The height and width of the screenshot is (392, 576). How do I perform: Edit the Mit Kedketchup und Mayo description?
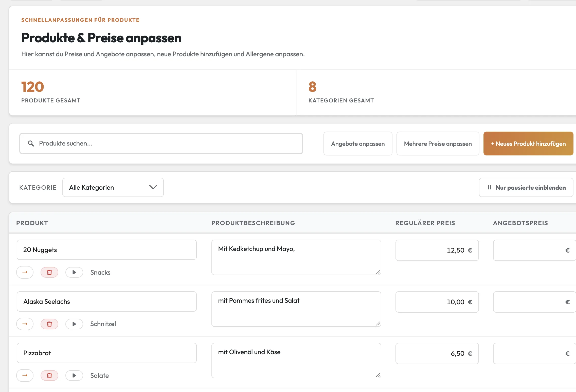tap(296, 257)
